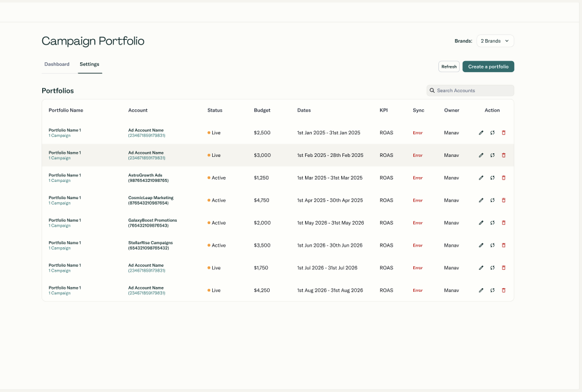Select the Settings tab
The height and width of the screenshot is (392, 582).
pos(89,64)
